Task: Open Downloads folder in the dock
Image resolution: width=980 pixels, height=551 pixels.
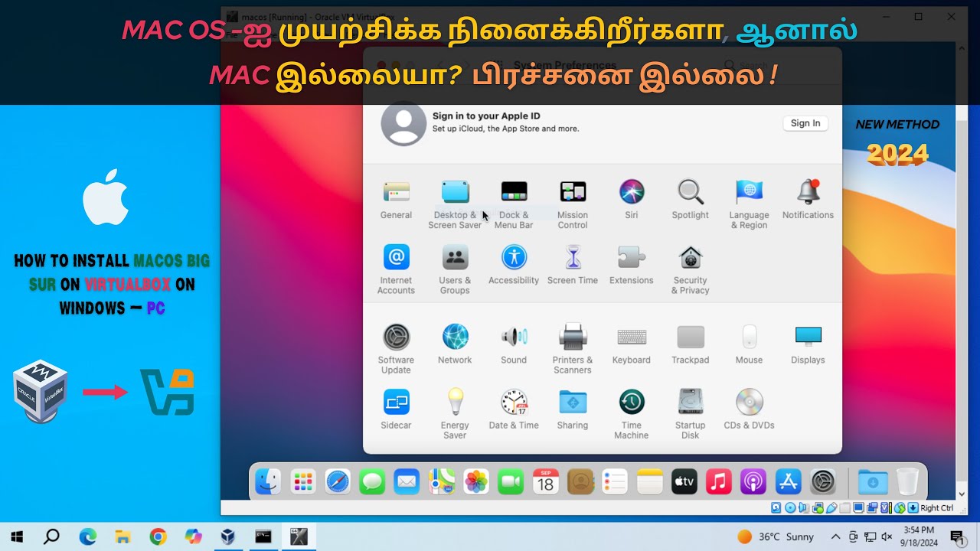Action: click(873, 482)
